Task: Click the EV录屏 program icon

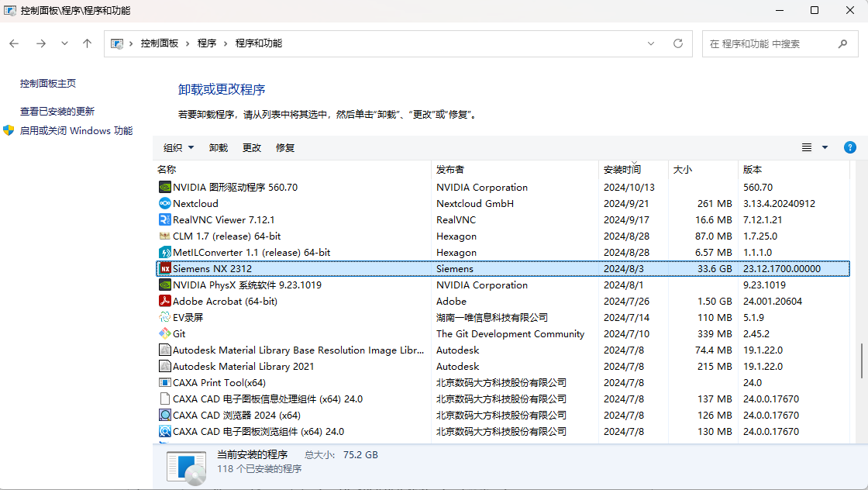Action: click(x=165, y=317)
